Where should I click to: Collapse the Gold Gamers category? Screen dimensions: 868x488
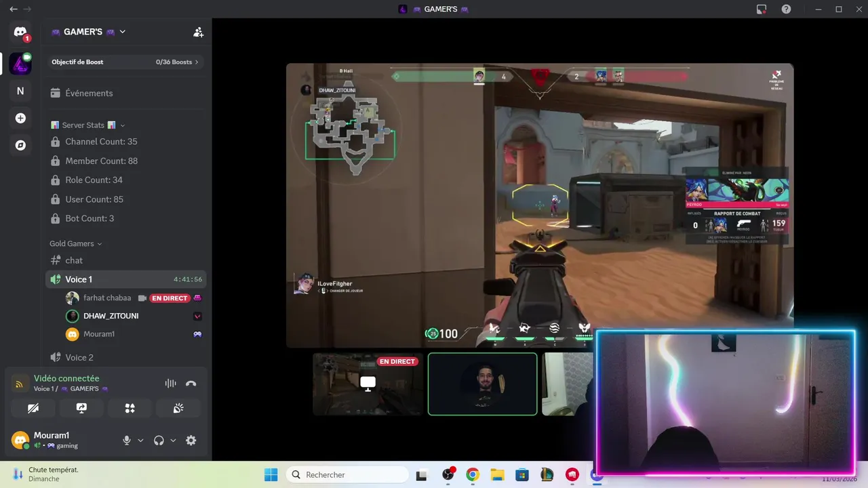click(75, 243)
